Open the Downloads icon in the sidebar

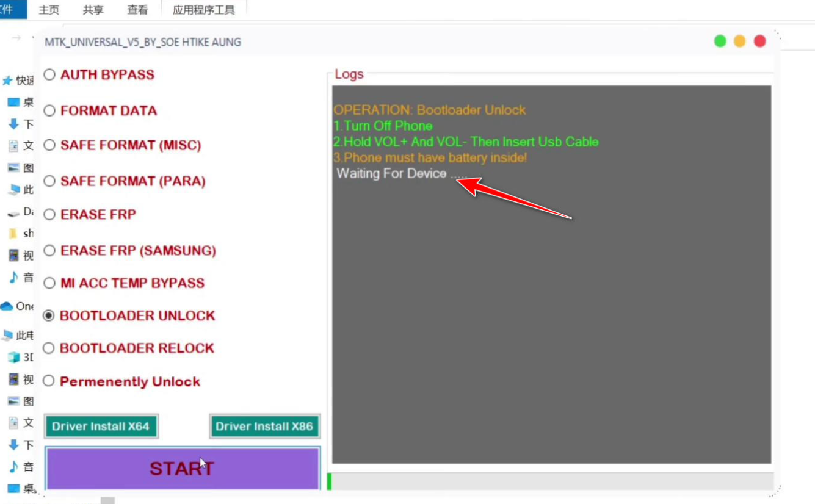13,124
